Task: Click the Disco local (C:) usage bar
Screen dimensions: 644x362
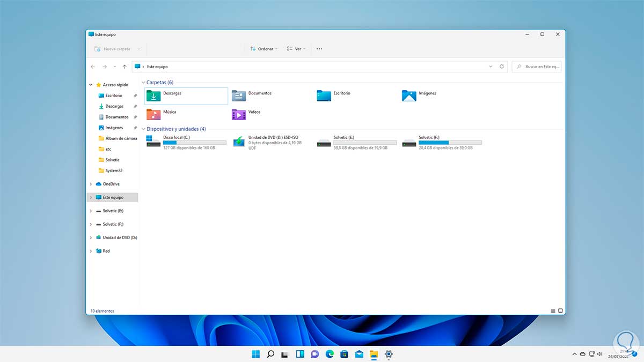Action: 195,143
